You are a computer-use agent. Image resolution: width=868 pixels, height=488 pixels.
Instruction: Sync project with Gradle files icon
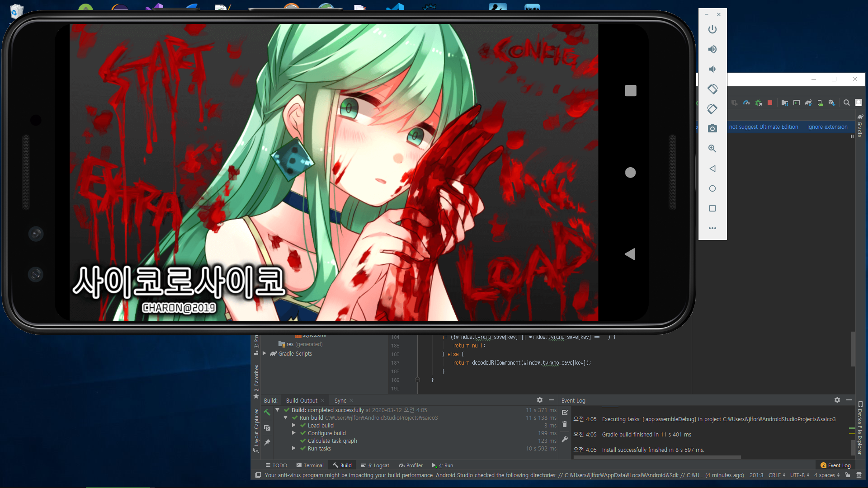coord(808,103)
